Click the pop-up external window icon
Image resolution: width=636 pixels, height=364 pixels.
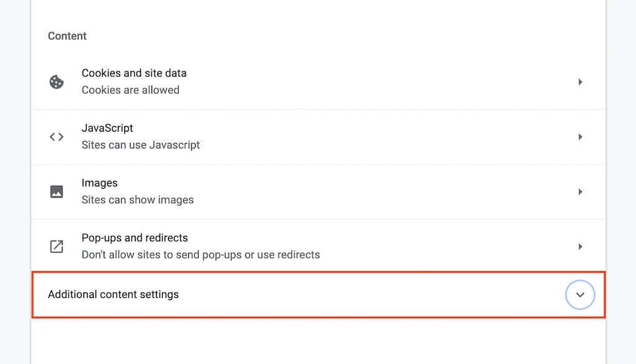(x=57, y=247)
